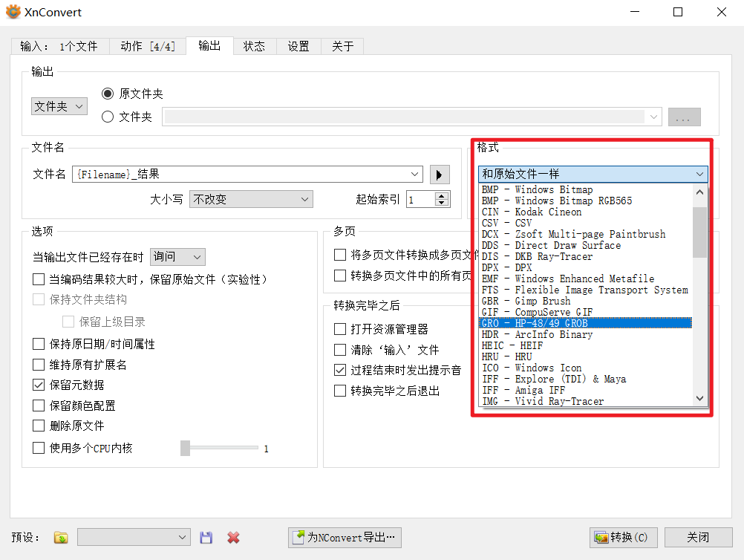744x560 pixels.
Task: Click the format list scroll-up arrow
Action: tap(699, 192)
